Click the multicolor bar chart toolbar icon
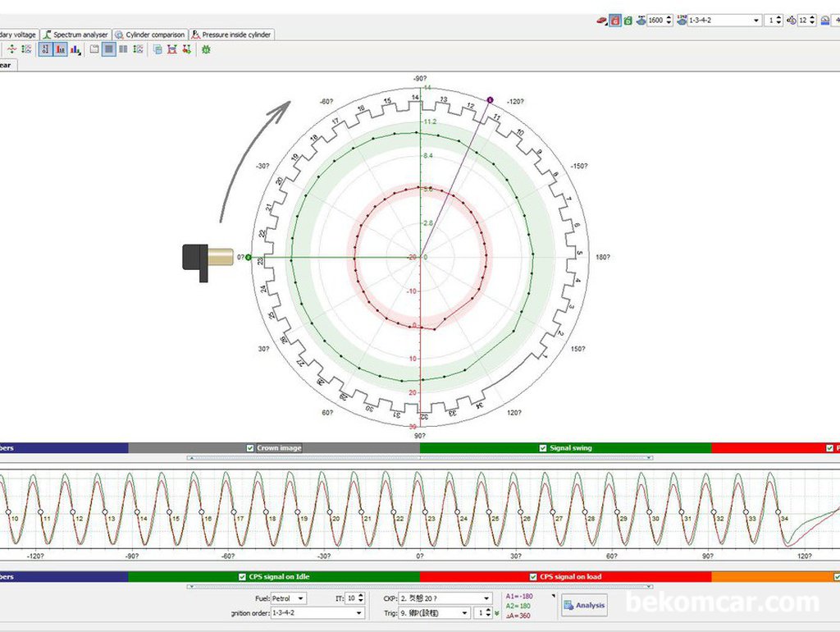This screenshot has width=840, height=632. (75, 49)
